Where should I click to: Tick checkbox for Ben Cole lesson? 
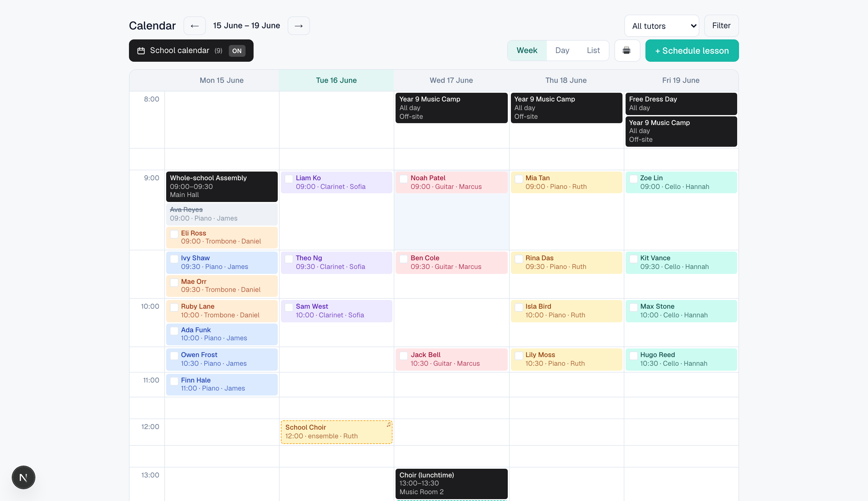coord(404,259)
